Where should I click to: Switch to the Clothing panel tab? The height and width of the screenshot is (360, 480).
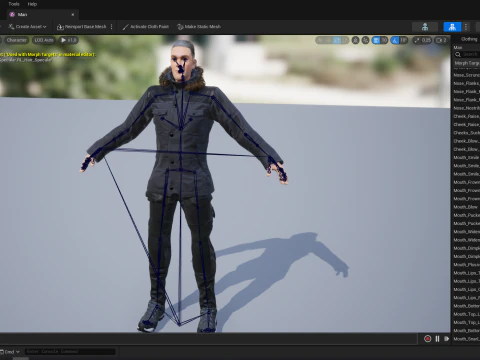tap(469, 39)
